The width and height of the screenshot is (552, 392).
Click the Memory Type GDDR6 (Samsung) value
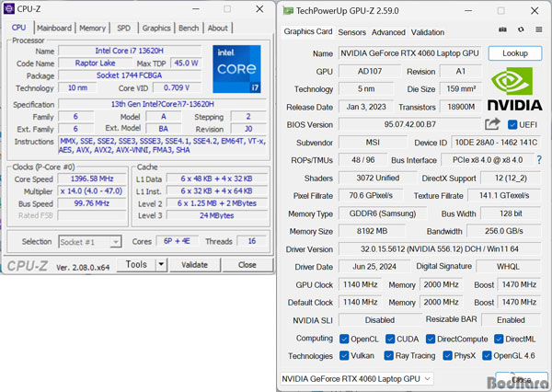383,213
